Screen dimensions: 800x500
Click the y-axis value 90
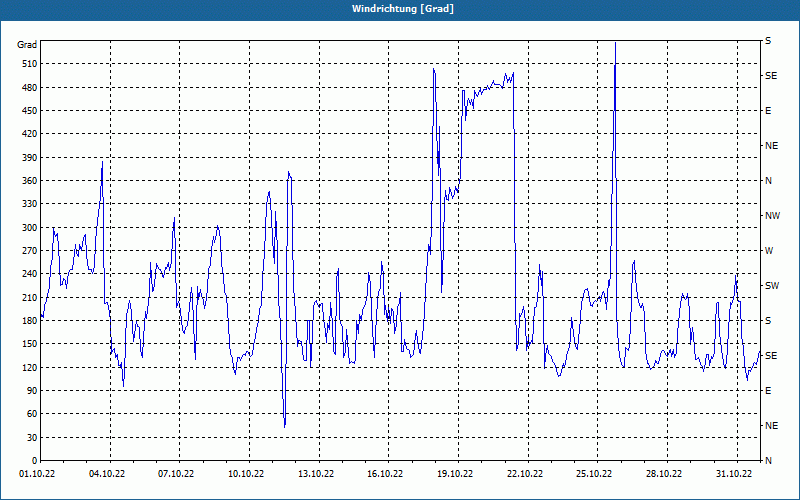tap(32, 391)
